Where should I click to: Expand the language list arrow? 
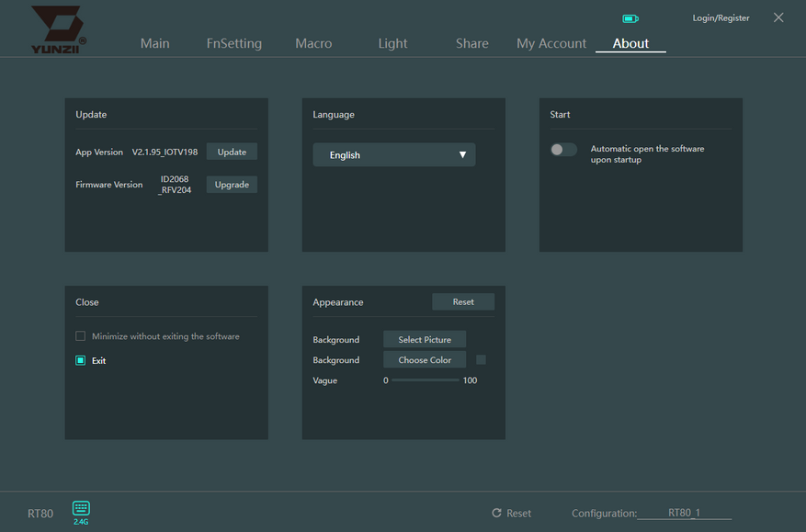tap(463, 155)
